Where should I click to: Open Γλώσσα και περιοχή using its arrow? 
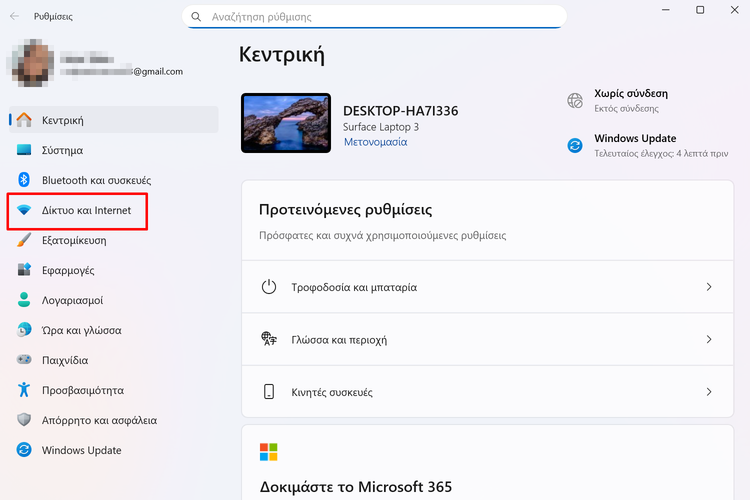click(708, 340)
